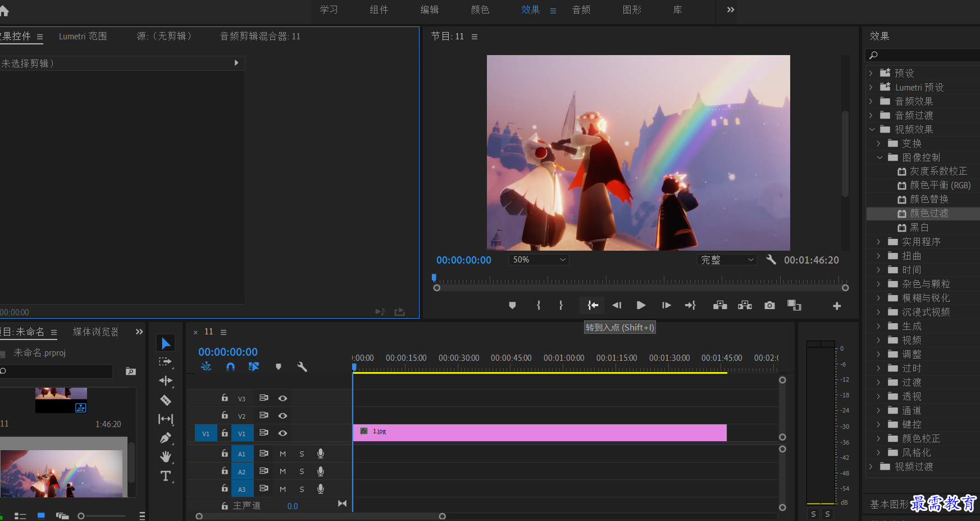Enable voice-over record on A3
Viewport: 980px width, 521px height.
pos(321,489)
